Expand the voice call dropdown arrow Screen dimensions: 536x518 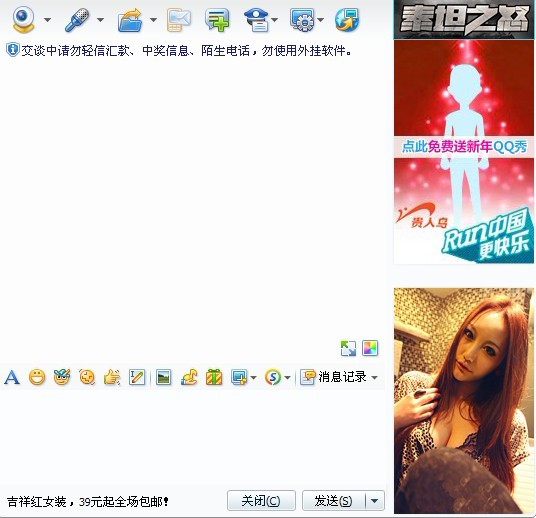100,20
